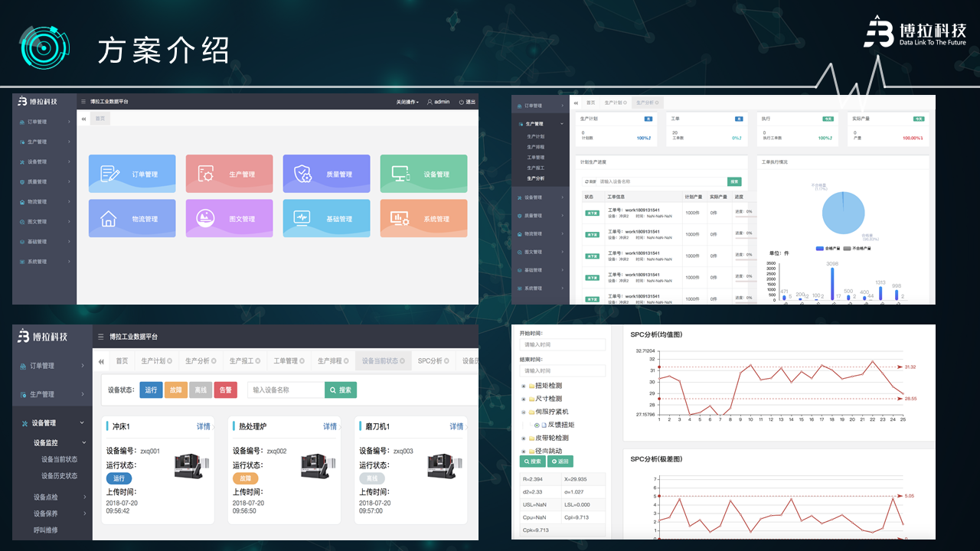This screenshot has width=980, height=551.
Task: Click the 退出 logout power icon
Action: 462,102
